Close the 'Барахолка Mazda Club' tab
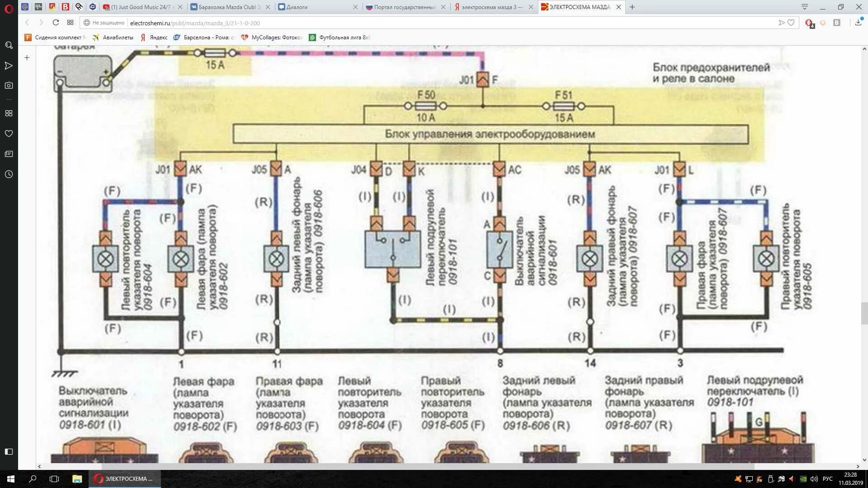 (x=268, y=7)
